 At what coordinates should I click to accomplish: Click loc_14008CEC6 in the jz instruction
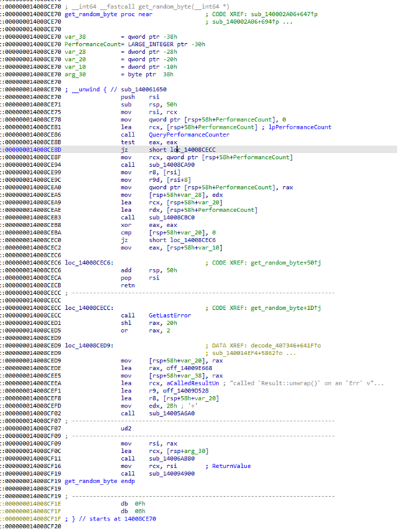coord(193,240)
